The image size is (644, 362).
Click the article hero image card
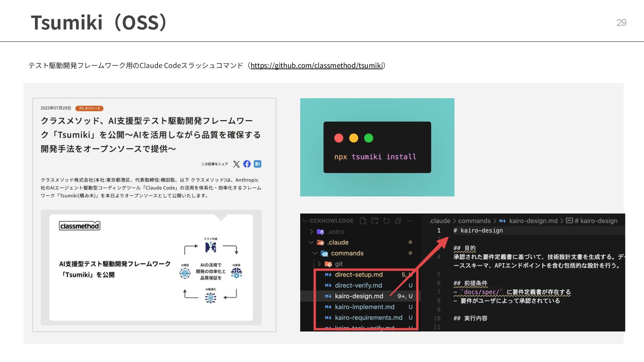coord(151,267)
